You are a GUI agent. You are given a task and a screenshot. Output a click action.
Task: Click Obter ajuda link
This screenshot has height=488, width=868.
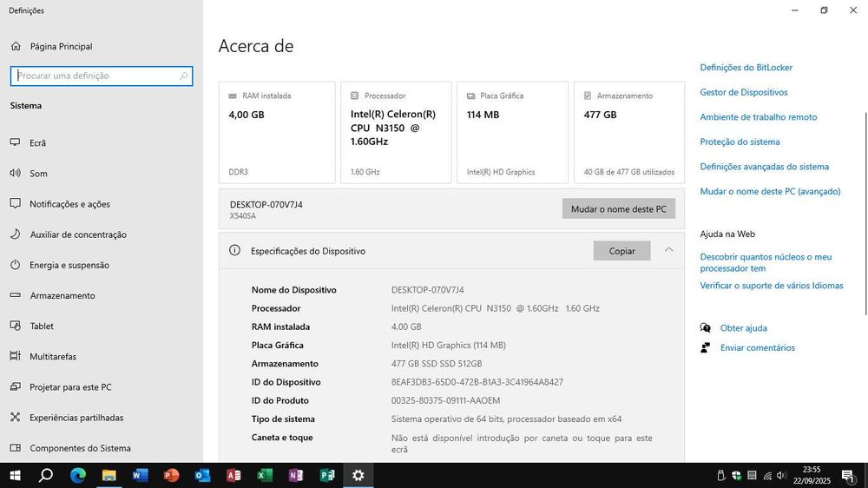click(x=744, y=328)
